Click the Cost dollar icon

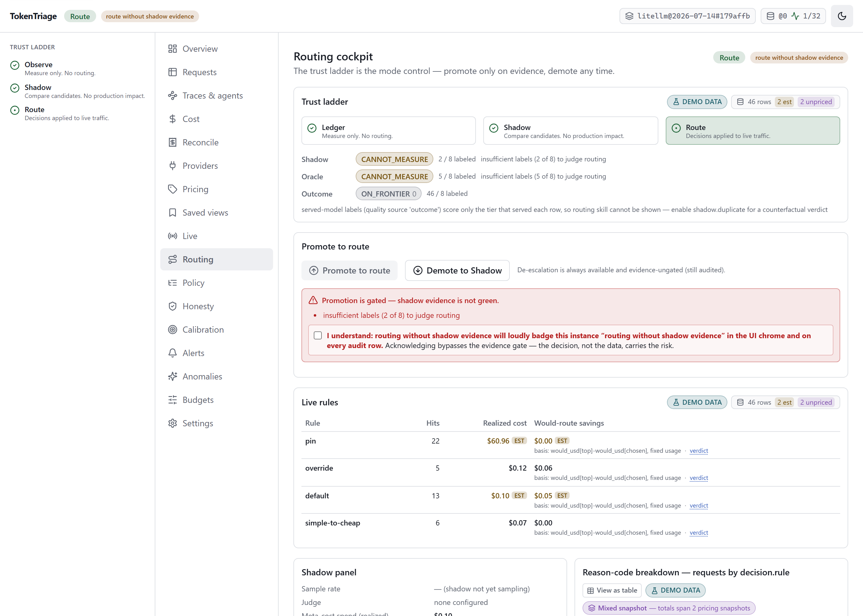(172, 119)
